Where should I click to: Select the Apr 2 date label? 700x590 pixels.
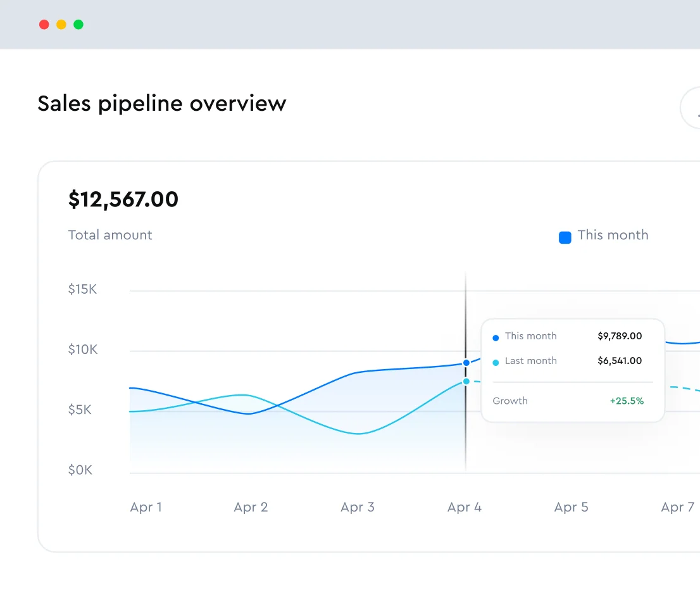[x=251, y=507]
